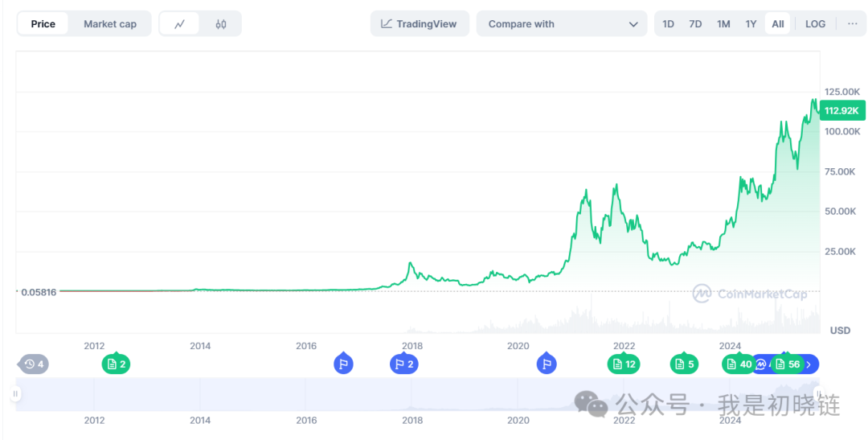
Task: Expand the Compare with dropdown
Action: click(x=562, y=24)
